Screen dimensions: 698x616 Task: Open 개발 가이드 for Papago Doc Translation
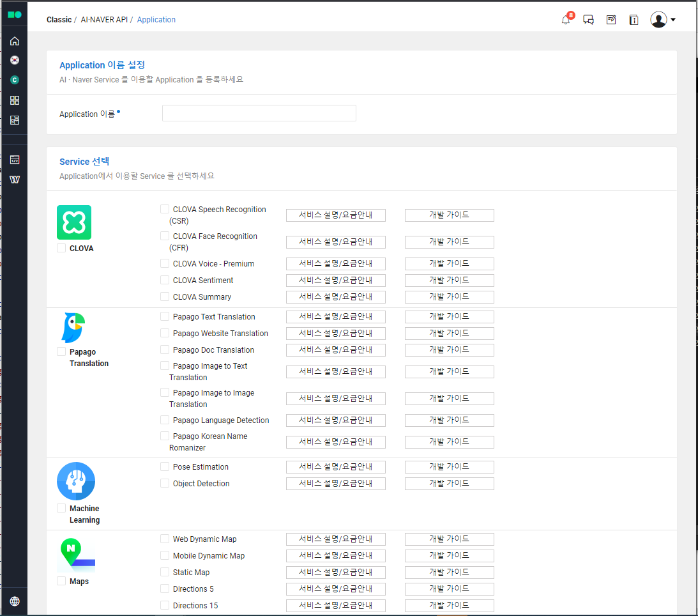(449, 350)
